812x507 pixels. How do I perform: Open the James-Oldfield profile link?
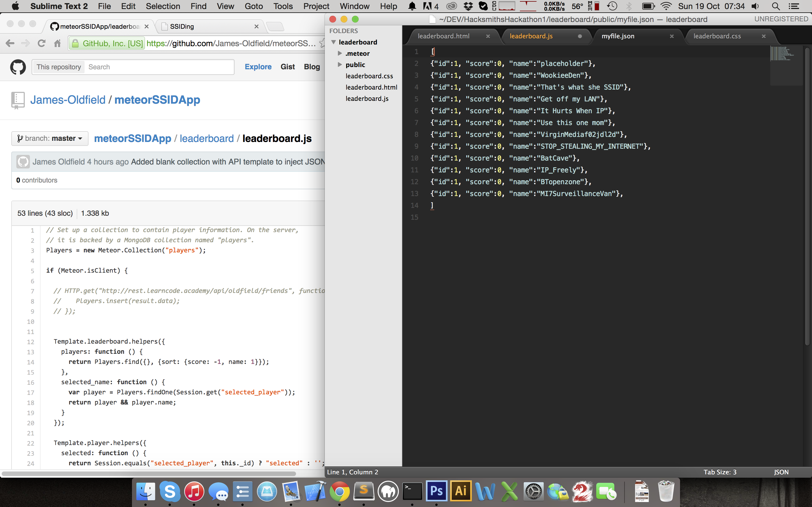(68, 100)
